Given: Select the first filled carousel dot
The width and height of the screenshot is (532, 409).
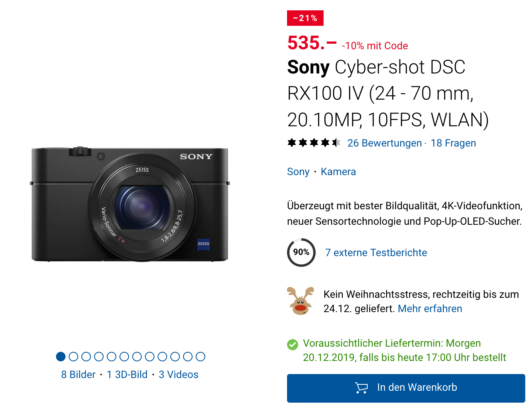Looking at the screenshot, I should tap(61, 357).
